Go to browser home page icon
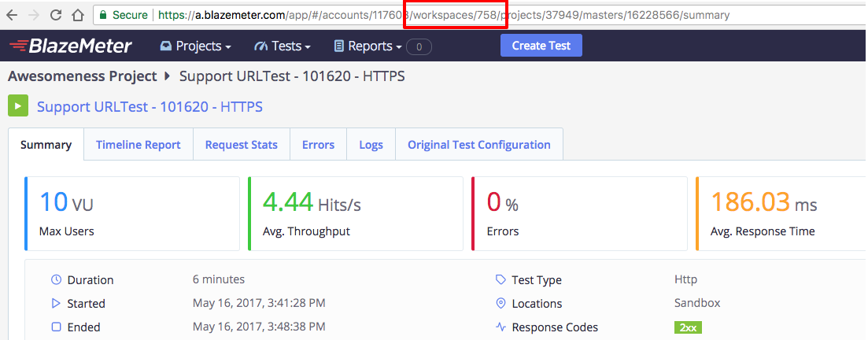The width and height of the screenshot is (868, 340). (78, 15)
